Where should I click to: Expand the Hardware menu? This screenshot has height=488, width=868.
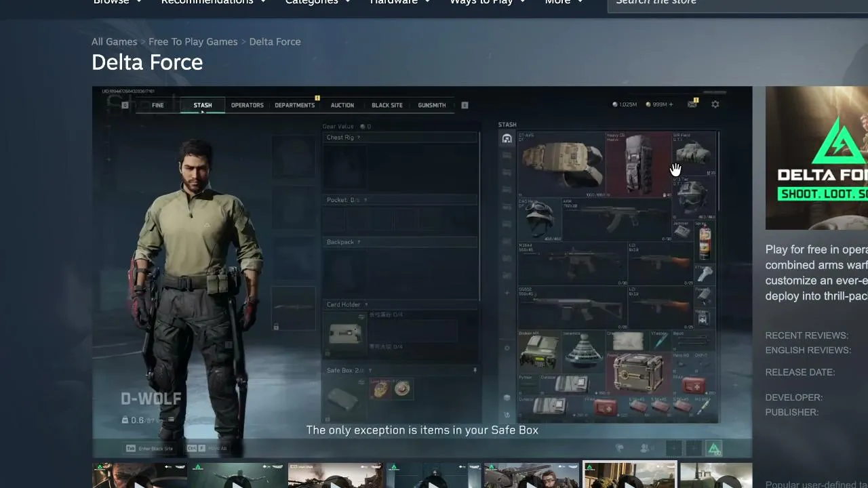pos(400,2)
